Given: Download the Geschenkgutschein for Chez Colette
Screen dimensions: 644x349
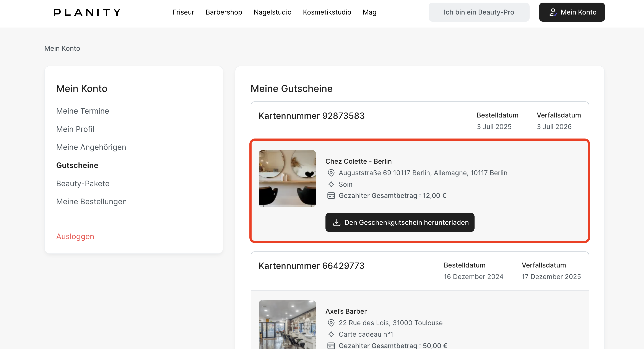Looking at the screenshot, I should (400, 222).
